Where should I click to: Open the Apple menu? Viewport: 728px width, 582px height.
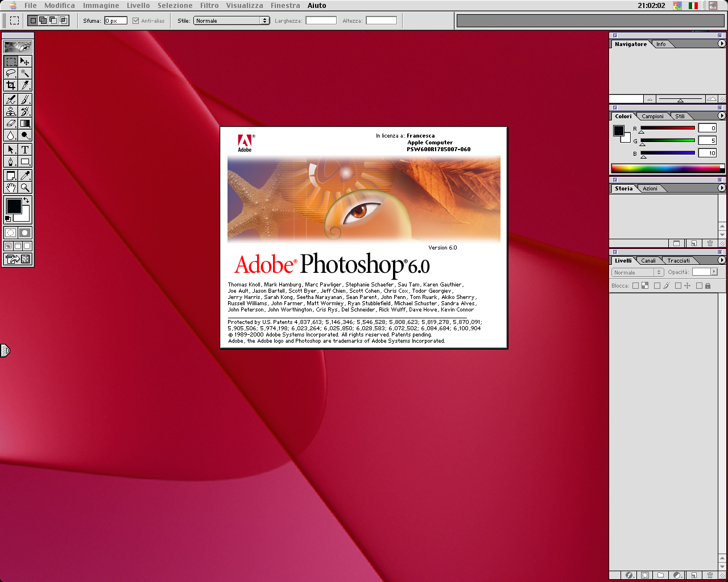coord(13,6)
